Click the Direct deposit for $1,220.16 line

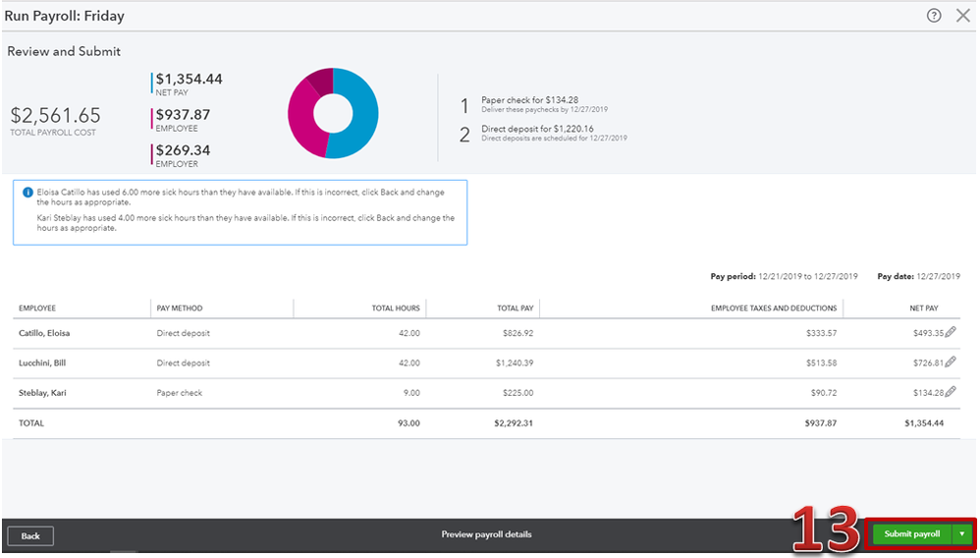[537, 129]
